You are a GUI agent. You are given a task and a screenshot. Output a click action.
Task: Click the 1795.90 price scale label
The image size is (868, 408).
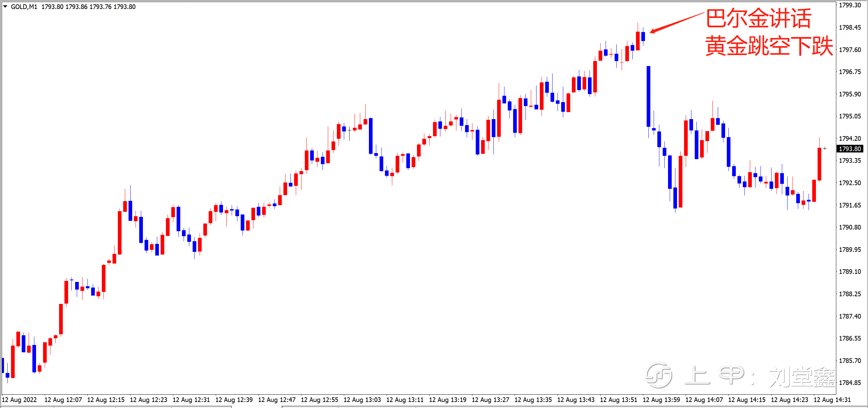pos(849,94)
